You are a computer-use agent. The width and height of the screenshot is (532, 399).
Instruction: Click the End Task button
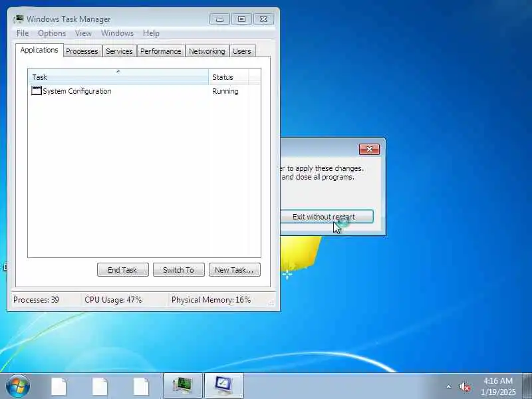click(123, 270)
